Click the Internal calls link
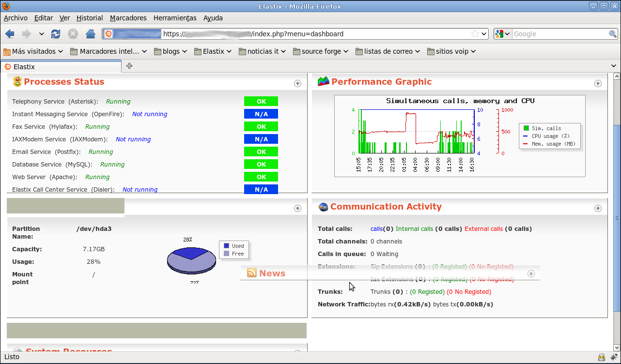 pyautogui.click(x=414, y=229)
